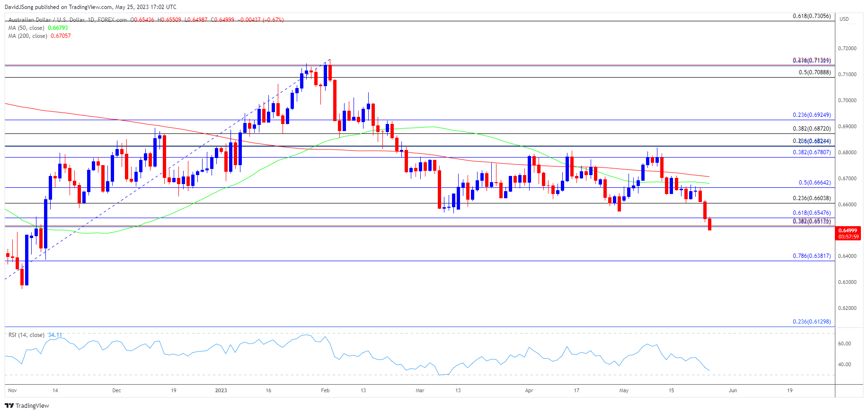868x414 pixels.
Task: Select the 0.382(0.67807) Fibonacci label
Action: [812, 152]
